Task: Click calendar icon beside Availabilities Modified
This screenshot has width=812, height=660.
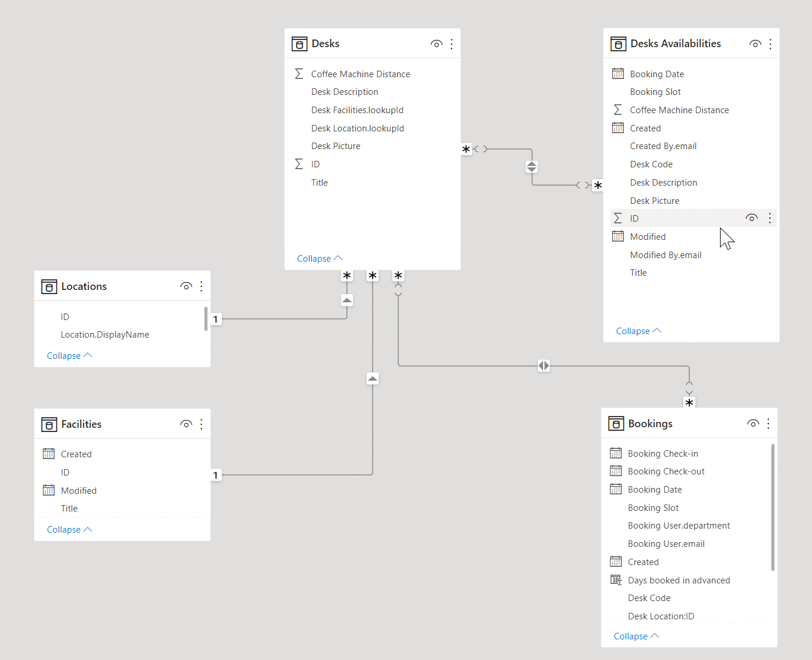Action: tap(618, 236)
